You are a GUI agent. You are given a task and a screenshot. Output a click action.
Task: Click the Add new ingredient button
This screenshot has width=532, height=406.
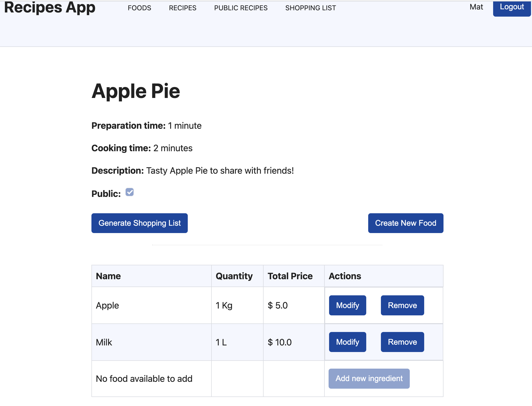[369, 378]
